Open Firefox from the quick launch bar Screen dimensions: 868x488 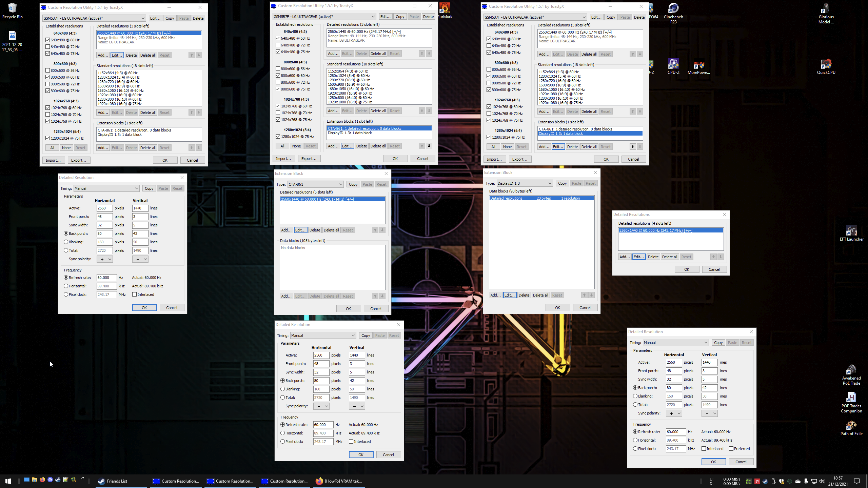pos(42,480)
